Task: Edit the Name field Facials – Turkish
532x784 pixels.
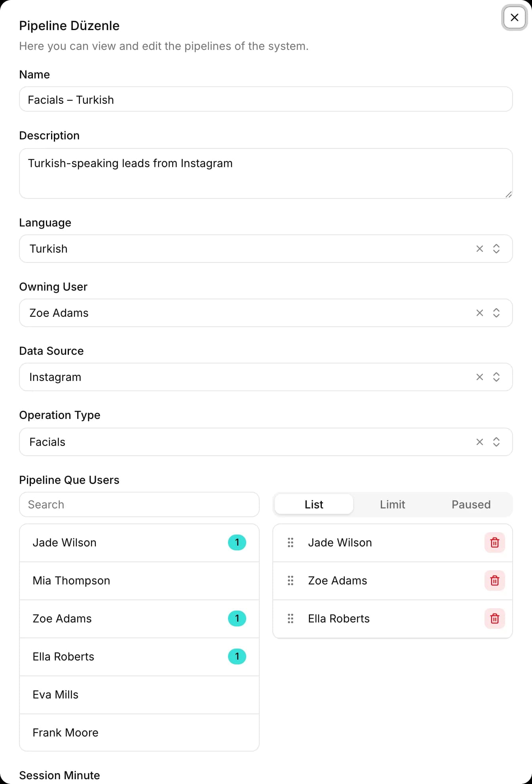Action: tap(266, 99)
